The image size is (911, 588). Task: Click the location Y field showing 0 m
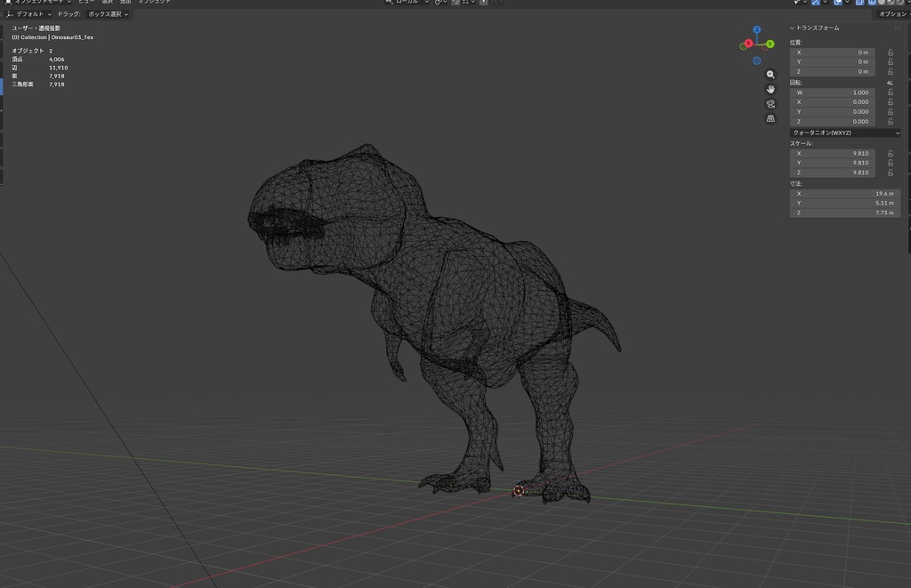832,61
